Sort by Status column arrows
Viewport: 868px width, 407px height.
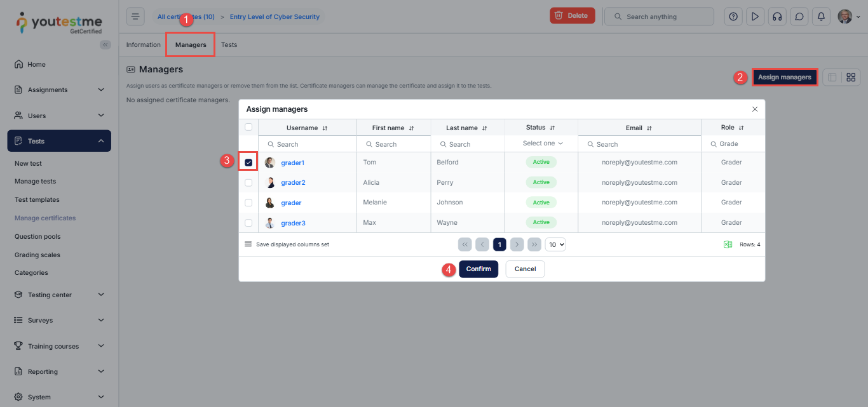(x=552, y=128)
